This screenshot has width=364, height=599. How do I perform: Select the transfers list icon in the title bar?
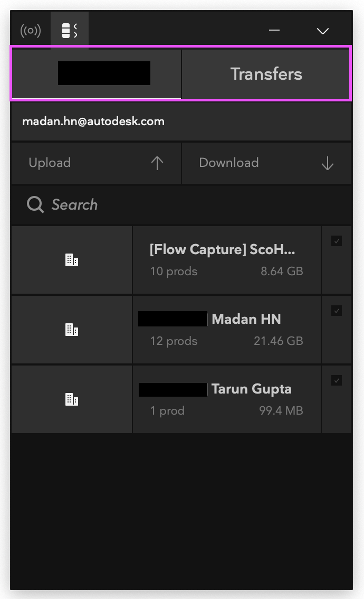(x=69, y=30)
